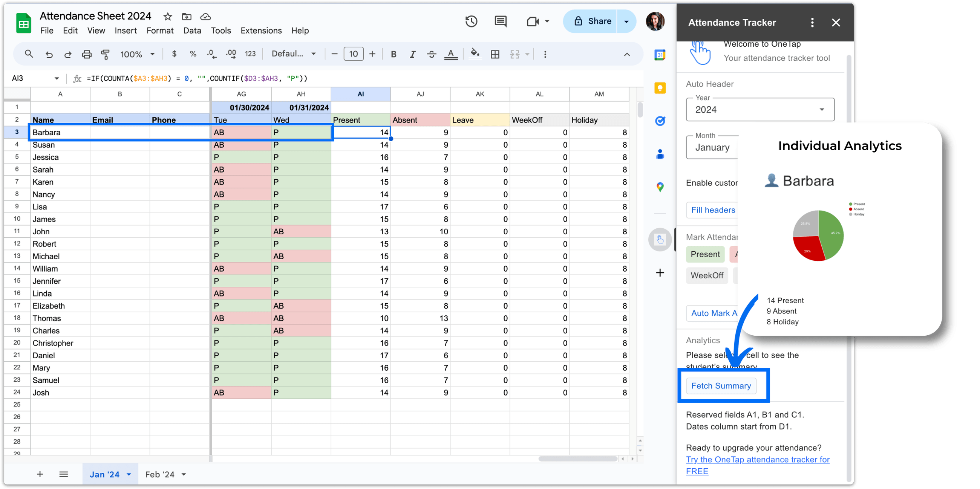Open Google Calendar in the side panel
The image size is (980, 489).
[660, 55]
